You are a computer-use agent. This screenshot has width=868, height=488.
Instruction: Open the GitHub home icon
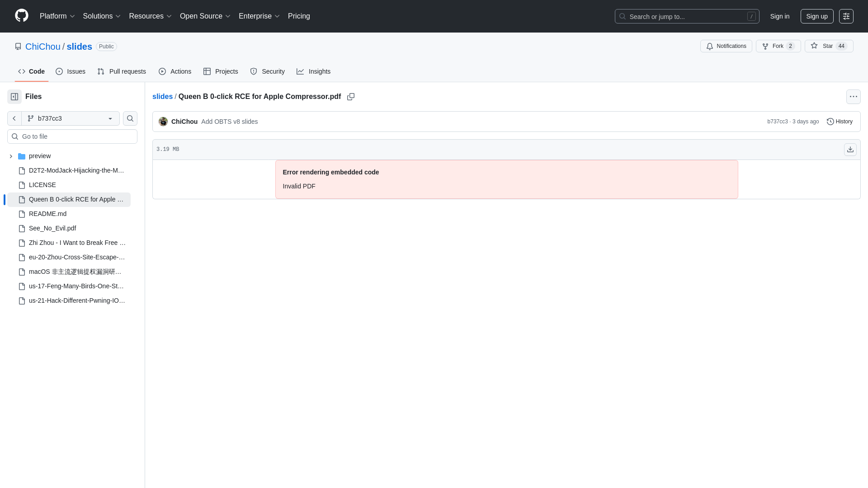21,16
